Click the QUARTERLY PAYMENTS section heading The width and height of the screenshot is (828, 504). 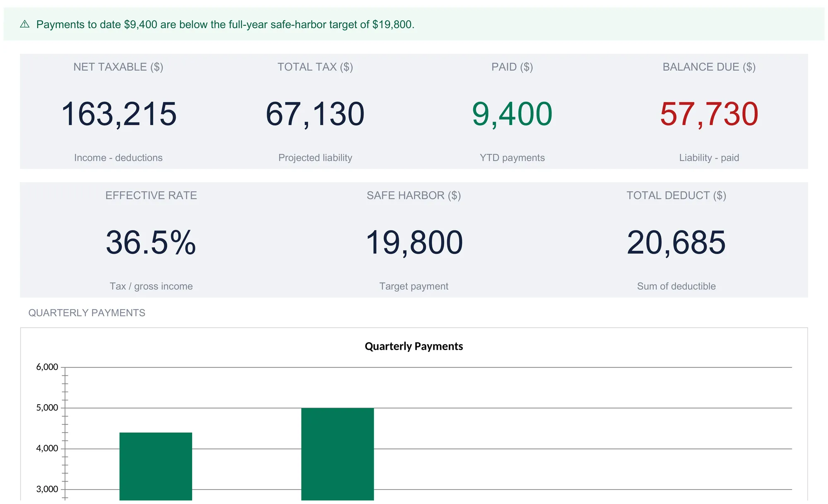coord(87,313)
